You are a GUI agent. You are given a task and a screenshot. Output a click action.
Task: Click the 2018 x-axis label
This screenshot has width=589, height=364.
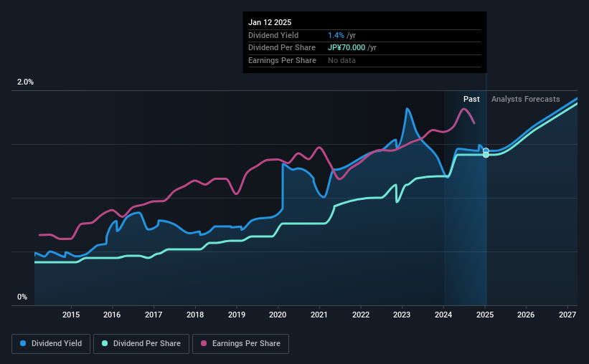click(x=195, y=315)
